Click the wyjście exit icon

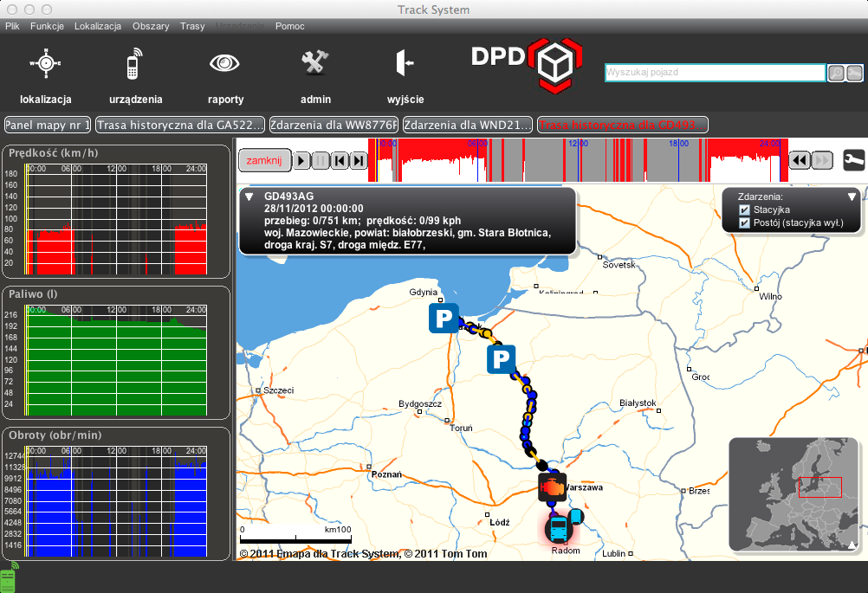tap(405, 62)
